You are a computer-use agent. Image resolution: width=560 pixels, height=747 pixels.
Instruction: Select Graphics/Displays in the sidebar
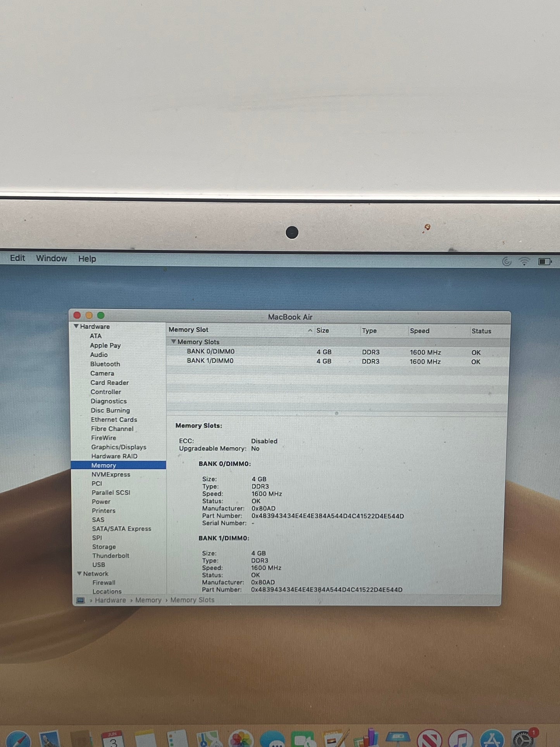[119, 447]
